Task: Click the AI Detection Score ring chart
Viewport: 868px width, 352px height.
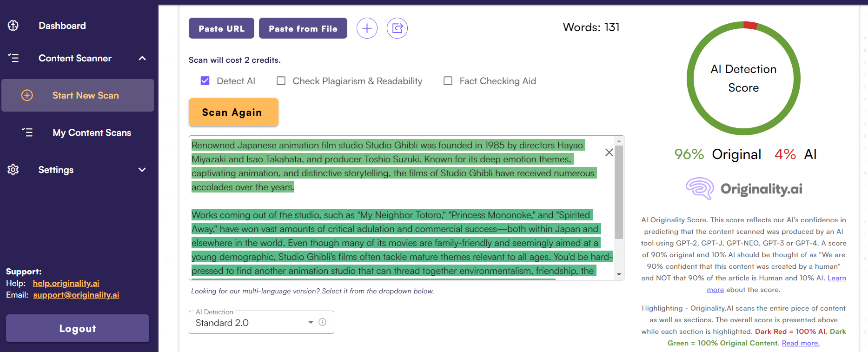Action: [743, 79]
